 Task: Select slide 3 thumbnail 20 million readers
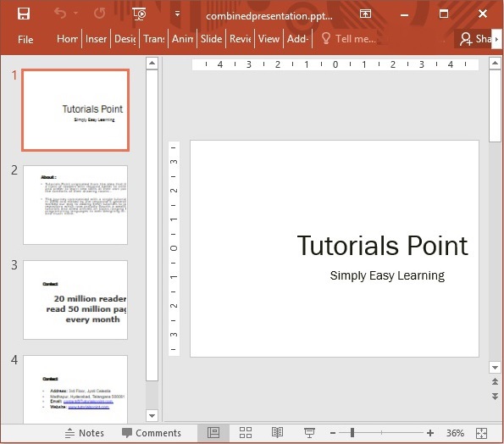[x=75, y=300]
